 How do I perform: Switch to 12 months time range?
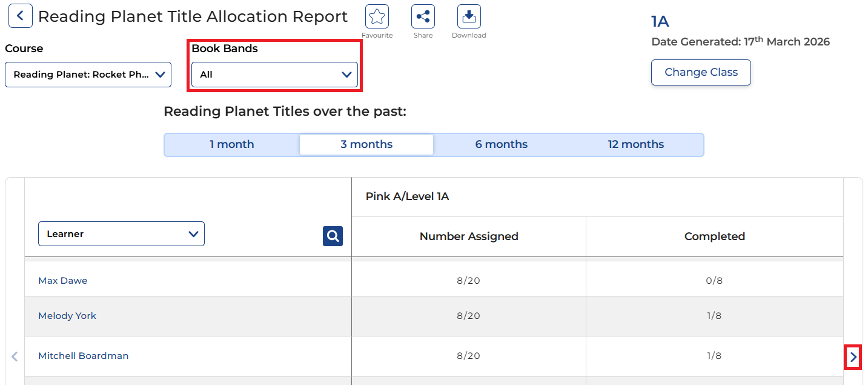click(x=635, y=144)
